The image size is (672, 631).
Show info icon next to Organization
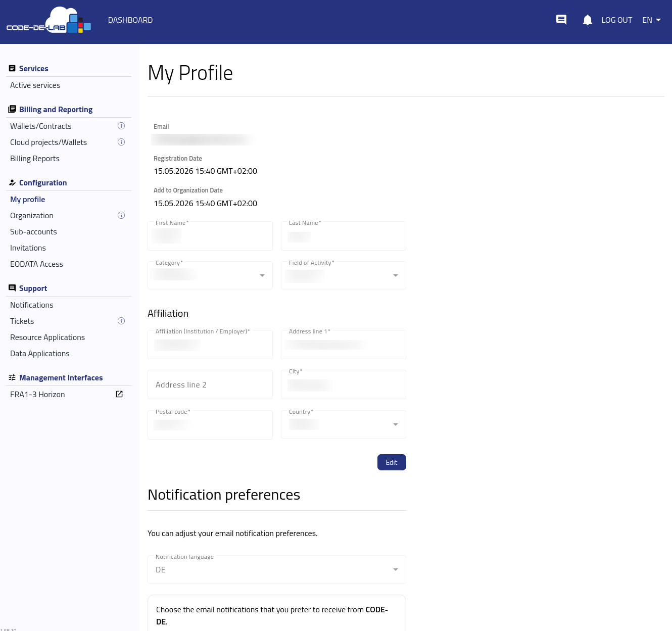[121, 215]
